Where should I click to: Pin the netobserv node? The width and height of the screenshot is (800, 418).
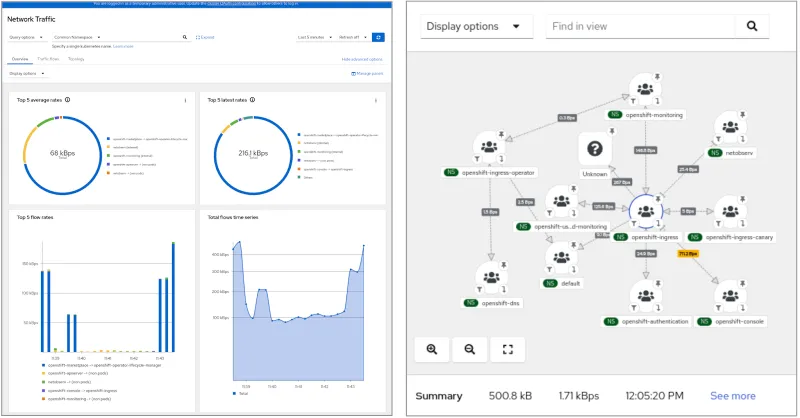coord(742,115)
